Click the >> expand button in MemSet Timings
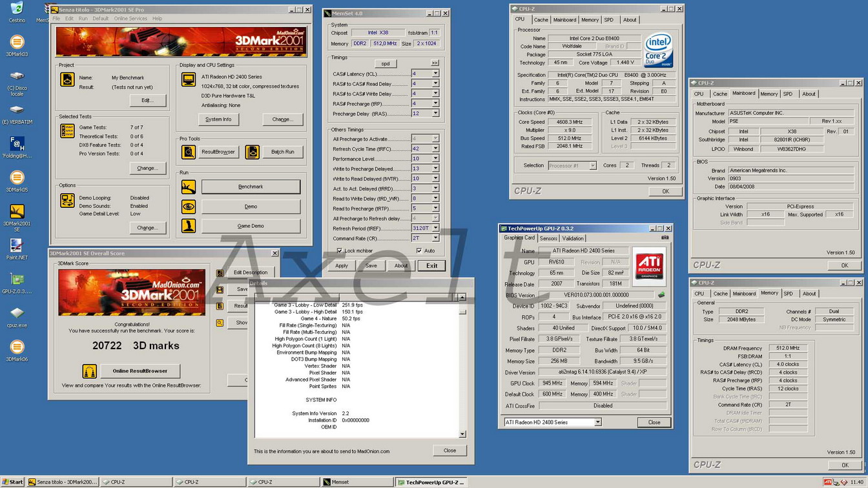868x488 pixels. coord(435,63)
